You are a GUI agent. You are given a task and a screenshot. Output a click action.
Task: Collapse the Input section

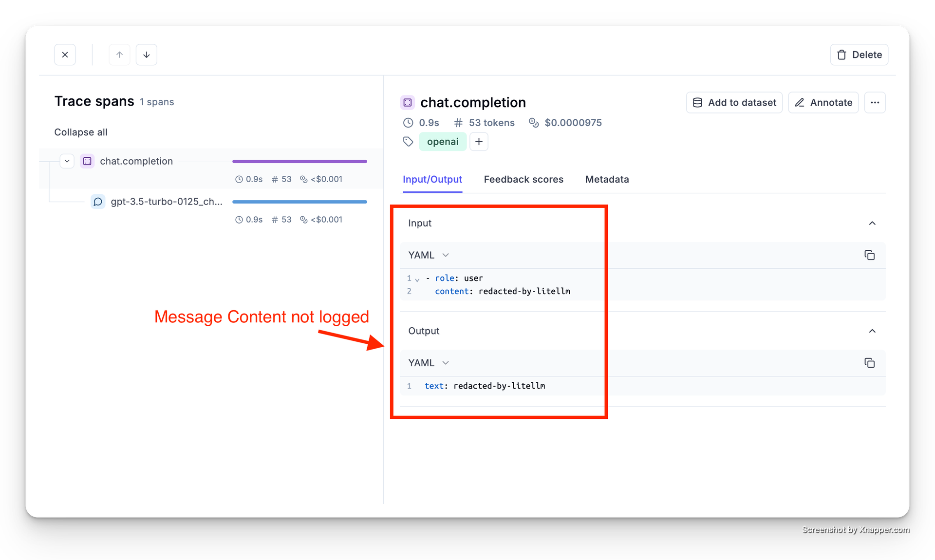(872, 223)
